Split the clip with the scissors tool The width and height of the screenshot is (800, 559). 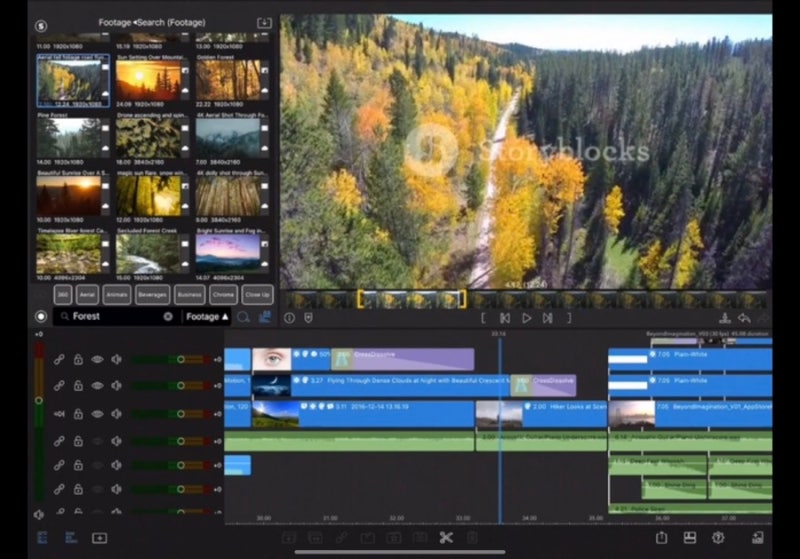click(x=446, y=538)
